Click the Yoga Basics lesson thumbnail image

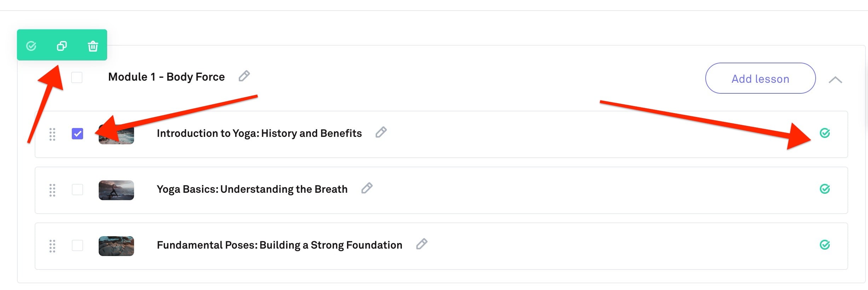tap(116, 190)
